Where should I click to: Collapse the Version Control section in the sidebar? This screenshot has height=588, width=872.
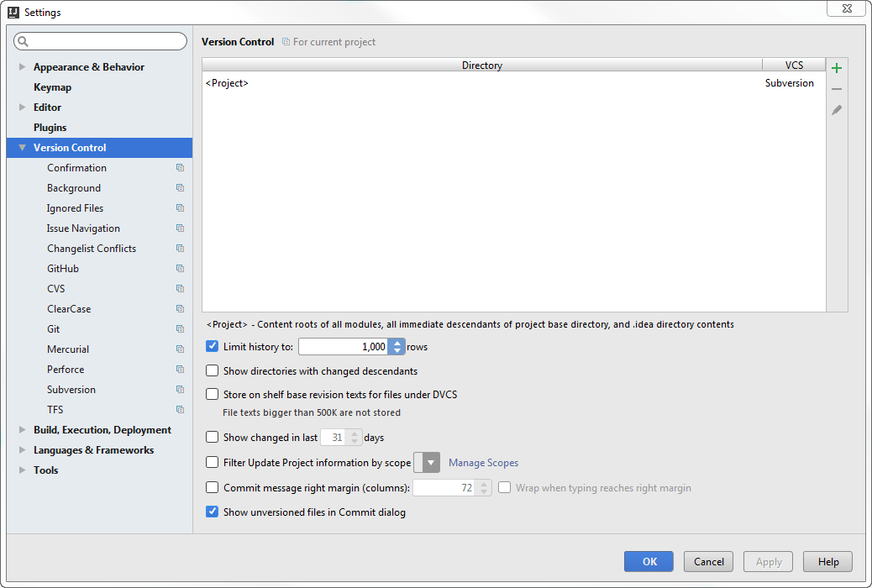click(x=21, y=147)
